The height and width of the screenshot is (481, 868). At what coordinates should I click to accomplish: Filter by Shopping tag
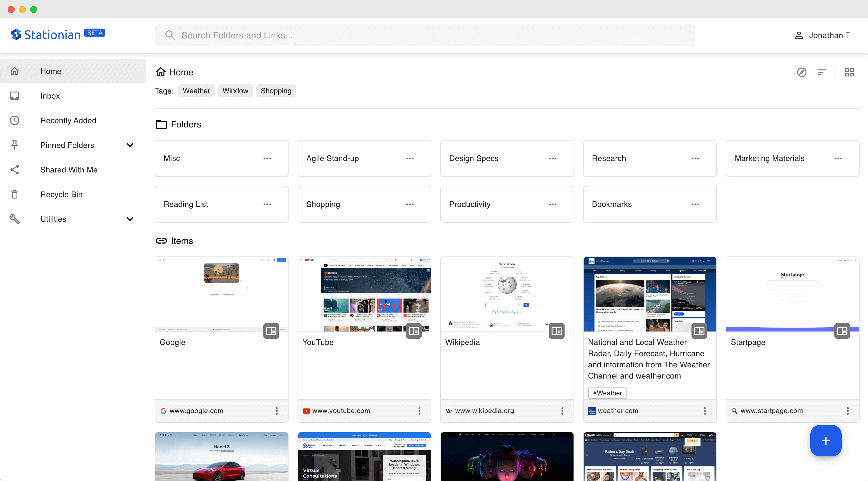click(x=276, y=91)
